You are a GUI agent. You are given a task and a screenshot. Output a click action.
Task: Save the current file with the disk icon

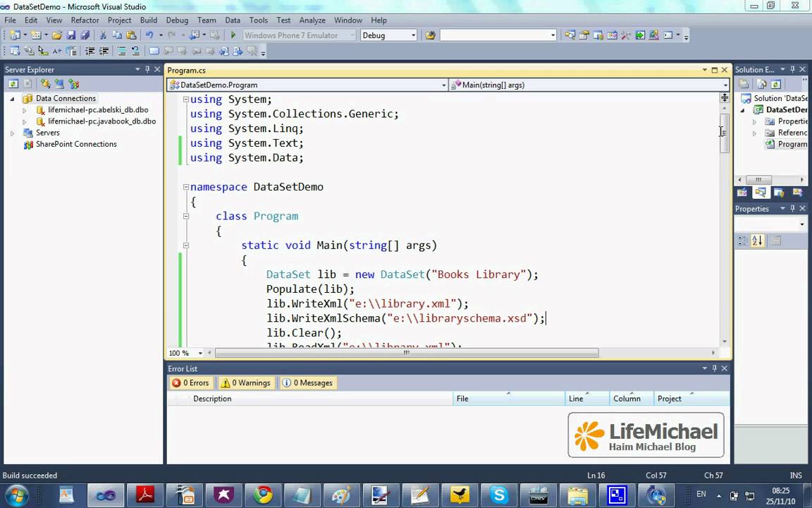(x=71, y=35)
